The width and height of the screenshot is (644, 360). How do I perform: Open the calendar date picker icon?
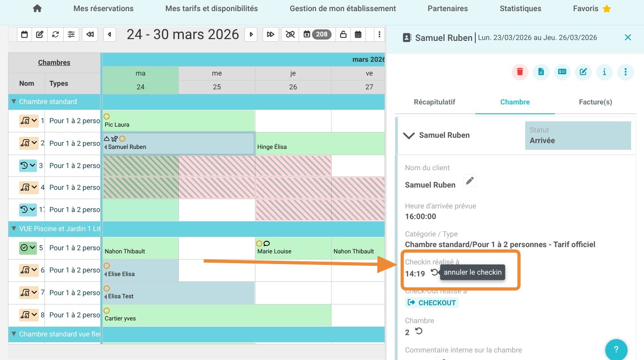tap(24, 34)
